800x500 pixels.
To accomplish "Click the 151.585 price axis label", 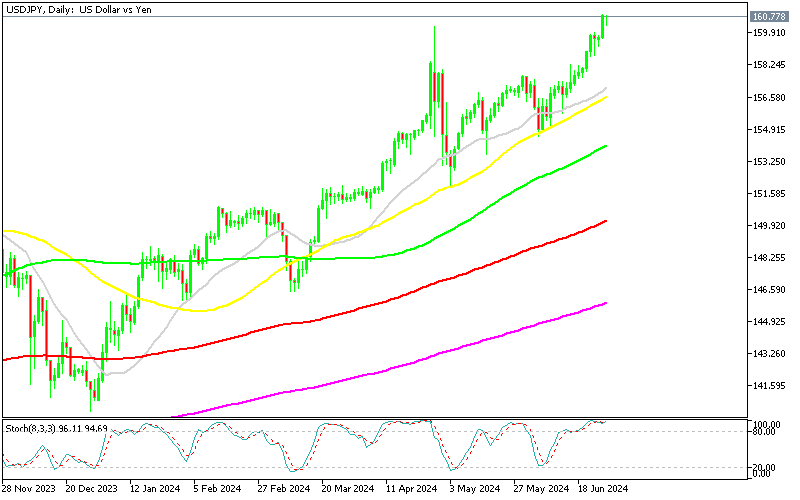I will pyautogui.click(x=769, y=193).
